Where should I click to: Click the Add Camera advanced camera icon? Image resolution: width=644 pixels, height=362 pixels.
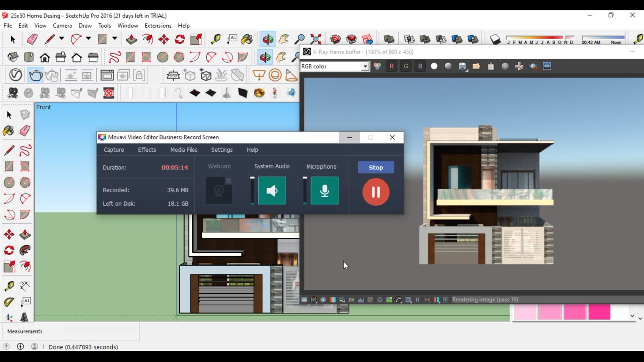13,93
